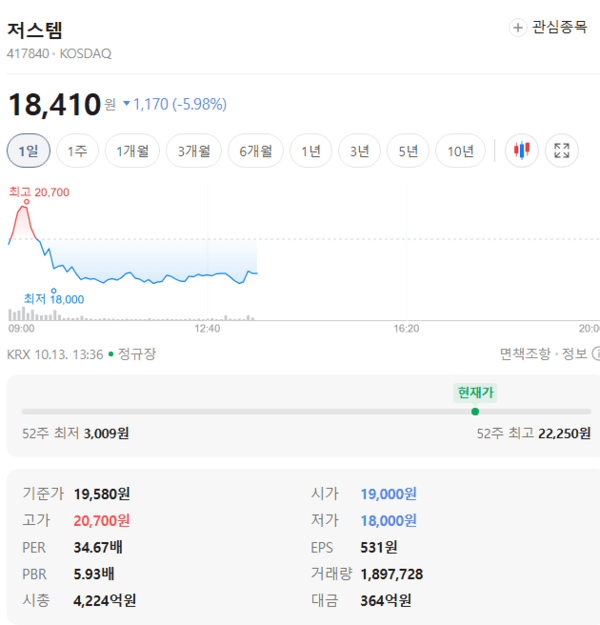Click the 대금 value 364억원
This screenshot has height=625, width=600.
coord(386,600)
